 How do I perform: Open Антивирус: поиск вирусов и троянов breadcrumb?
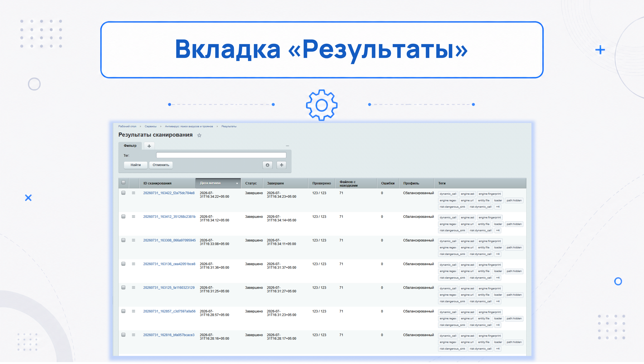[x=189, y=126]
